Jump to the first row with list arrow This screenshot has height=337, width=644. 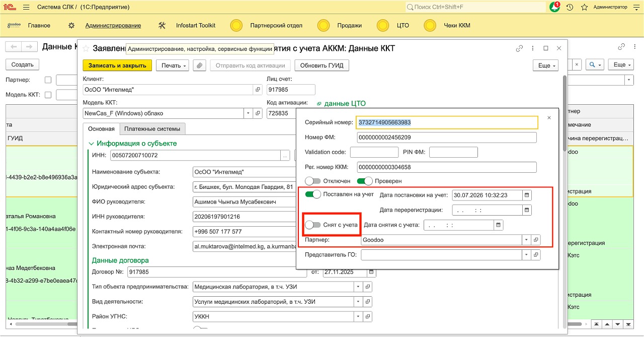(x=597, y=324)
